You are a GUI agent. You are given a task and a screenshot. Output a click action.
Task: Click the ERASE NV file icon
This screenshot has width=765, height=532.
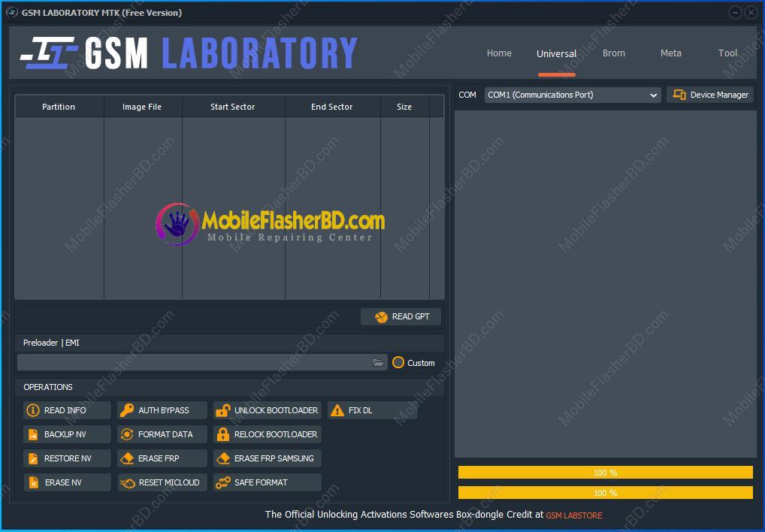pyautogui.click(x=33, y=482)
